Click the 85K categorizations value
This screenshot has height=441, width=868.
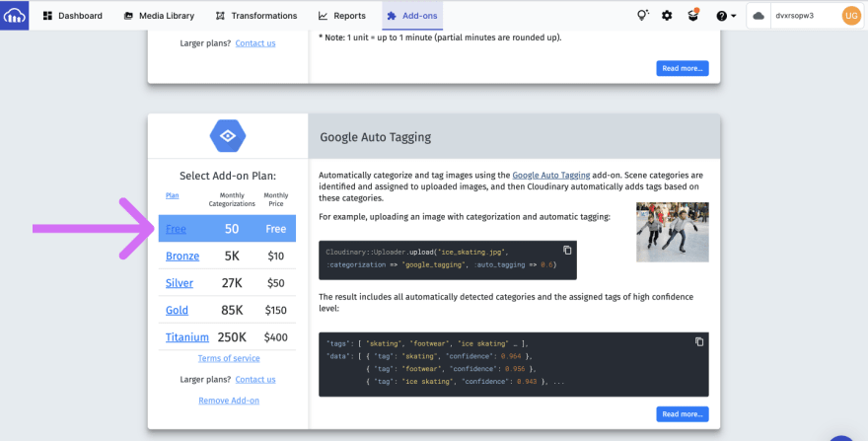click(232, 310)
